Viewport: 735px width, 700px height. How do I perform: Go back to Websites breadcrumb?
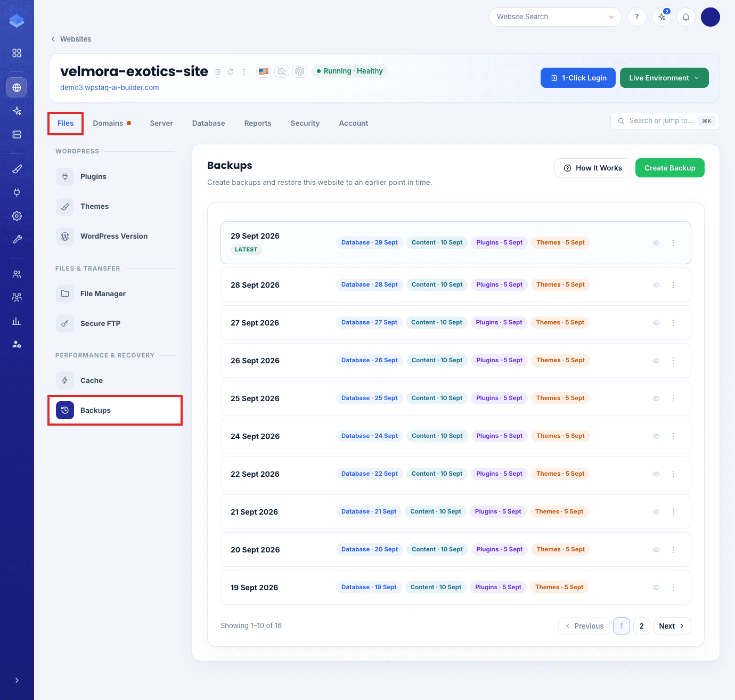pos(71,39)
